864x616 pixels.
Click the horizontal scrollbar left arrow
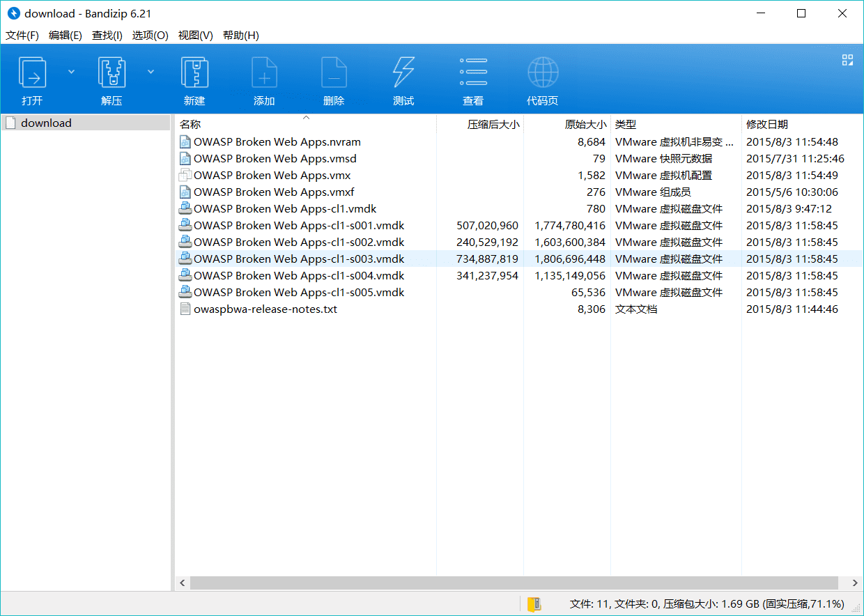[x=183, y=583]
